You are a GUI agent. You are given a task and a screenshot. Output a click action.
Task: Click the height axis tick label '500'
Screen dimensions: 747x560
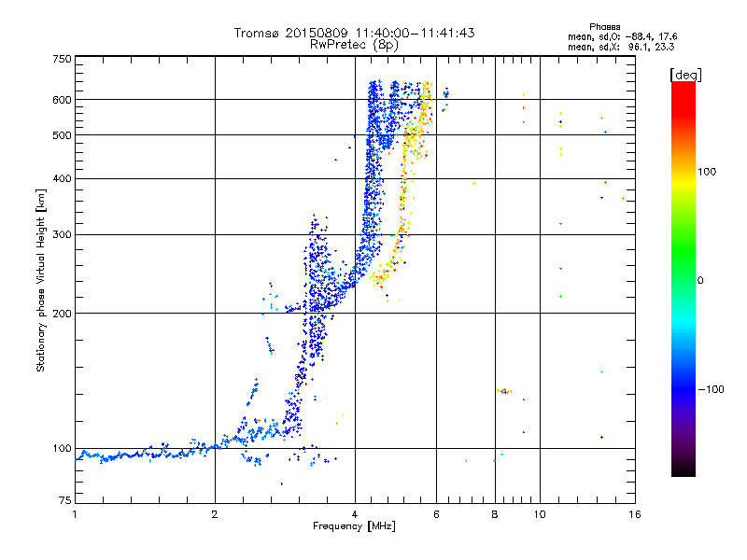coord(62,135)
